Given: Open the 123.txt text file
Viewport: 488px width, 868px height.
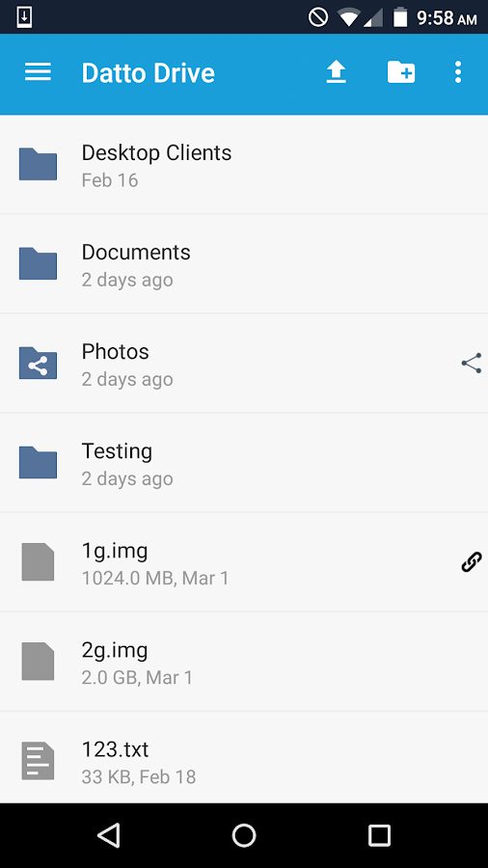Looking at the screenshot, I should click(244, 758).
